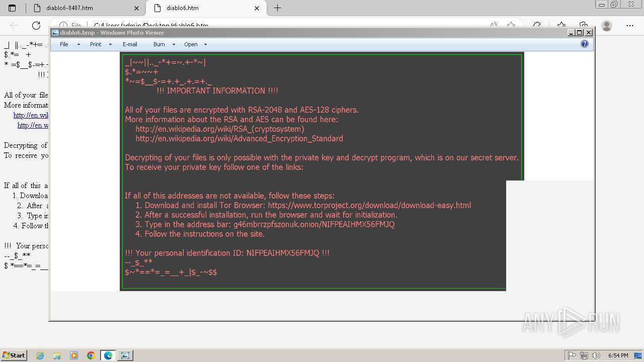Open the File menu in Photo Viewer

[64, 44]
